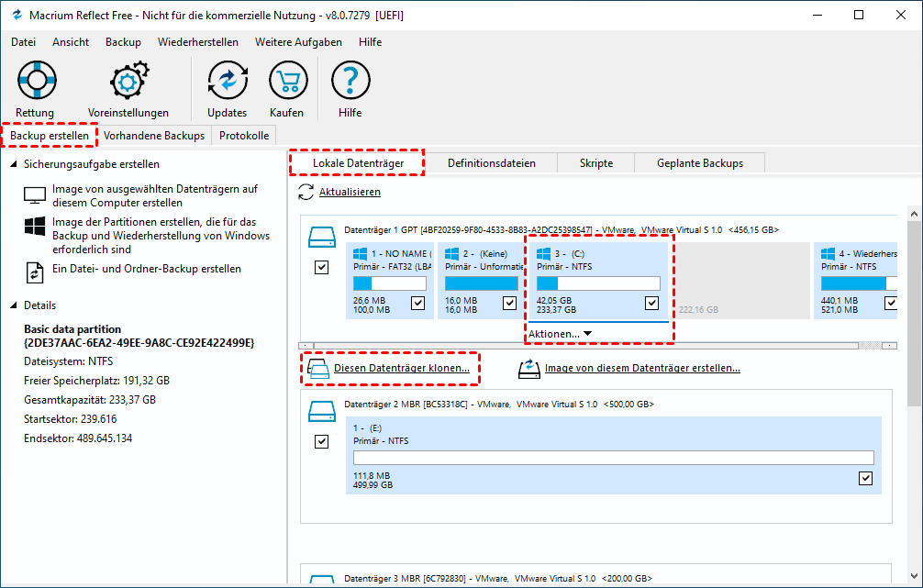Open the Aktionen dropdown for partition C:

click(x=560, y=334)
